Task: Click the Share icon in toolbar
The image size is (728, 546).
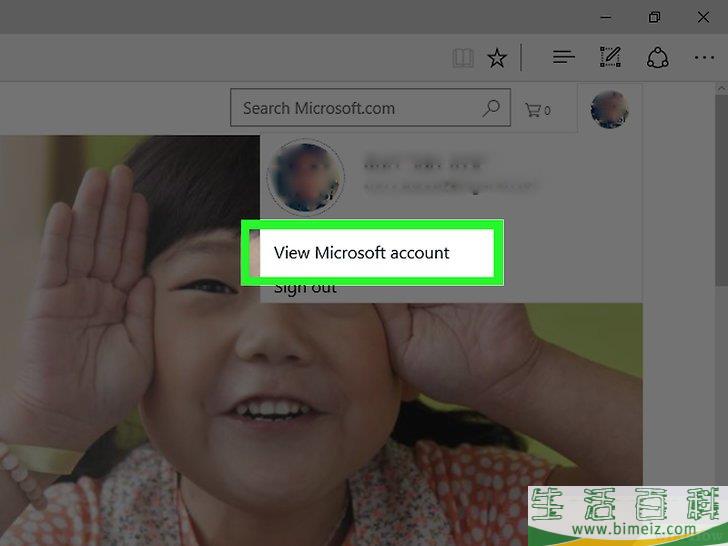Action: click(x=657, y=58)
